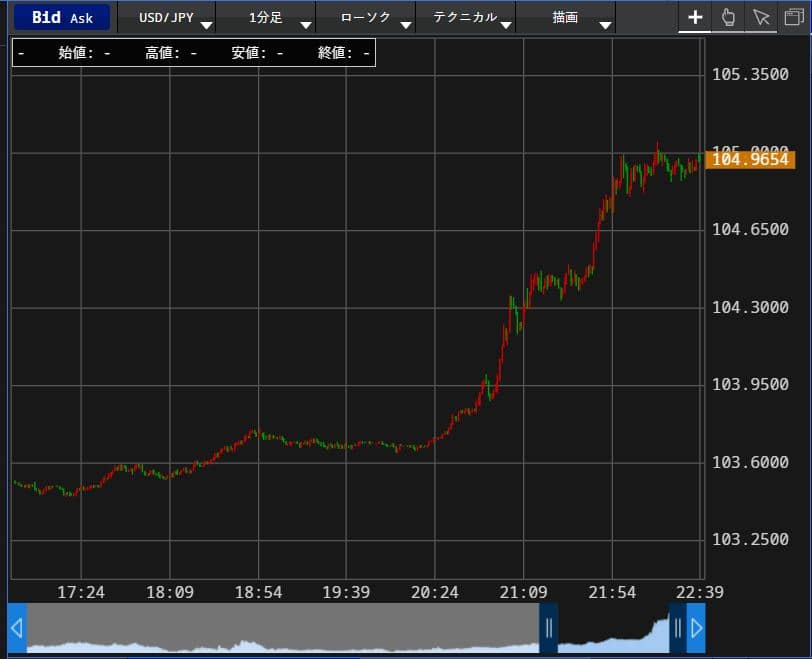Click the 104.3000 price axis label

[x=750, y=307]
